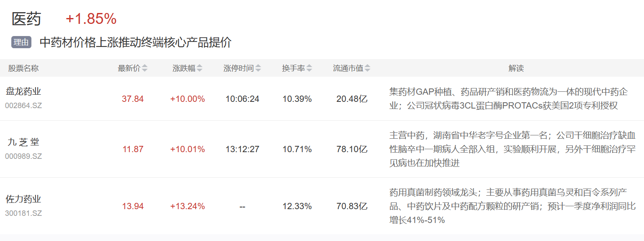The image size is (644, 241).
Task: Click the 医药 sector title
Action: click(x=26, y=19)
